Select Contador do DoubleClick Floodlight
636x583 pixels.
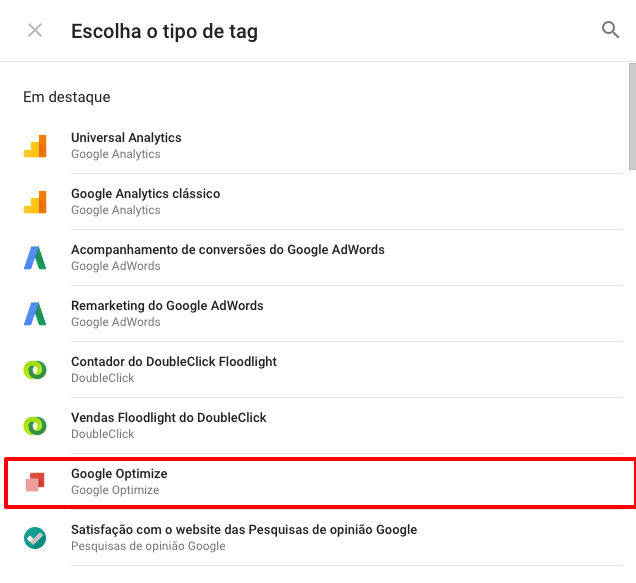pyautogui.click(x=174, y=362)
